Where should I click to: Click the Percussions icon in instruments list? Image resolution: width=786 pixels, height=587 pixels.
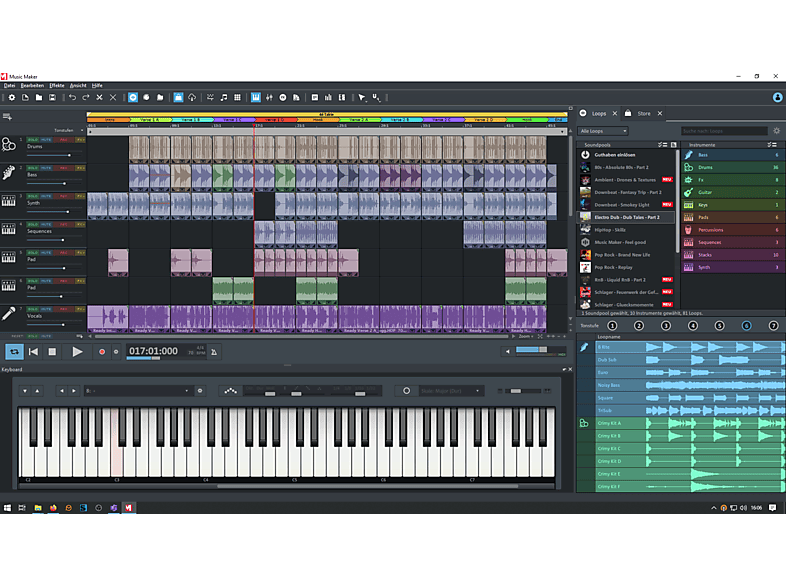689,230
